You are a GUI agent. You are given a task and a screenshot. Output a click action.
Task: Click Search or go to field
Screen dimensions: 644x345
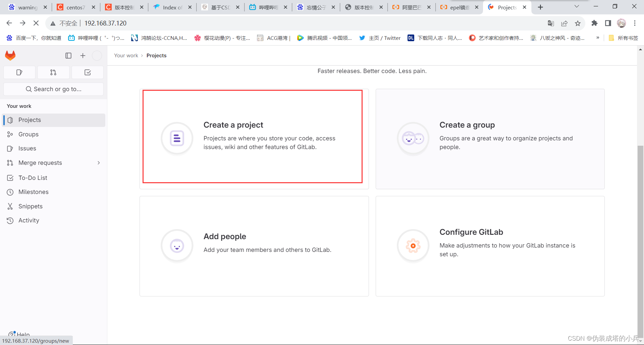[x=53, y=89]
